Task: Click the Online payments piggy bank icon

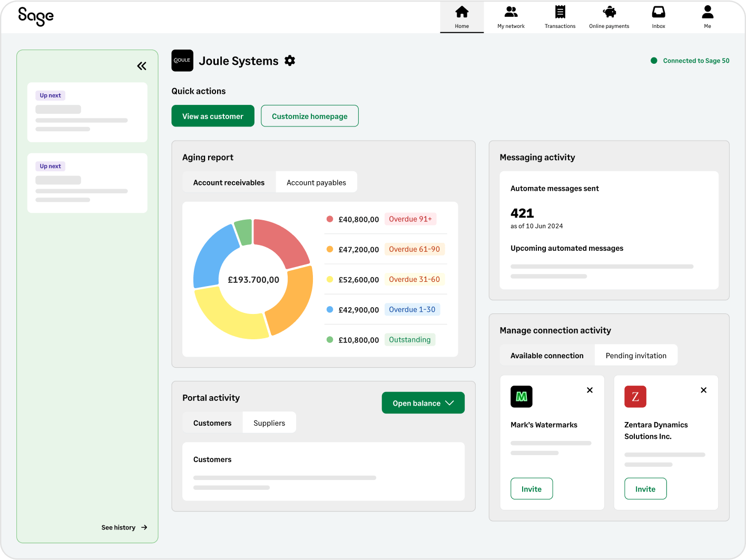Action: (x=609, y=12)
